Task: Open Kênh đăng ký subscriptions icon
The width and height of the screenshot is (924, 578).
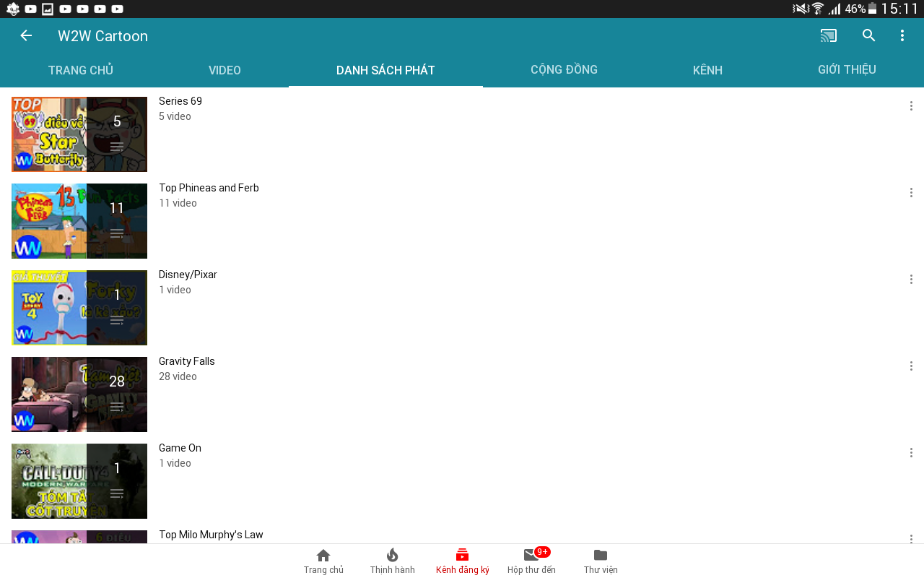Action: pos(463,561)
